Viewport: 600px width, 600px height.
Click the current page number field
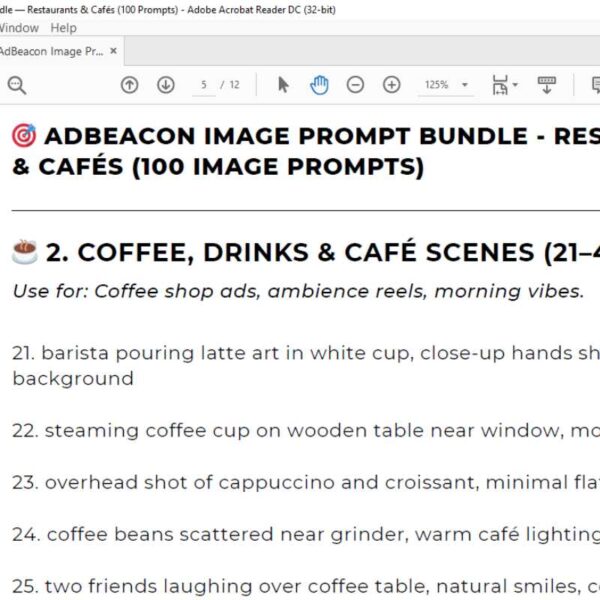click(x=204, y=86)
